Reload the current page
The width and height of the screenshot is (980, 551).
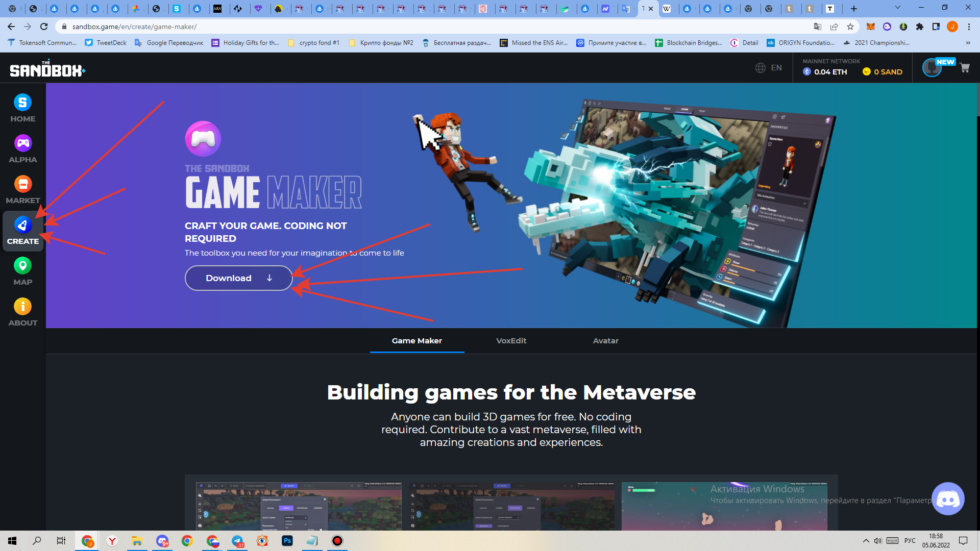click(44, 27)
